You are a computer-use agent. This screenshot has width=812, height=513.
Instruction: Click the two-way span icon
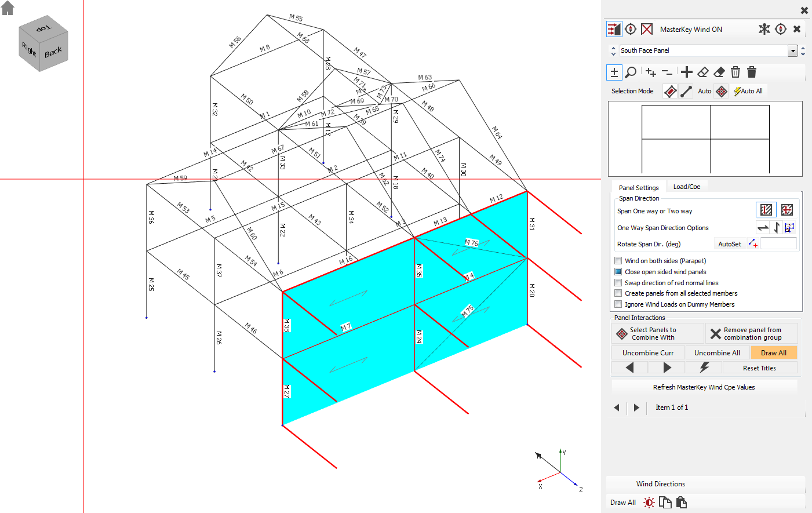click(786, 210)
